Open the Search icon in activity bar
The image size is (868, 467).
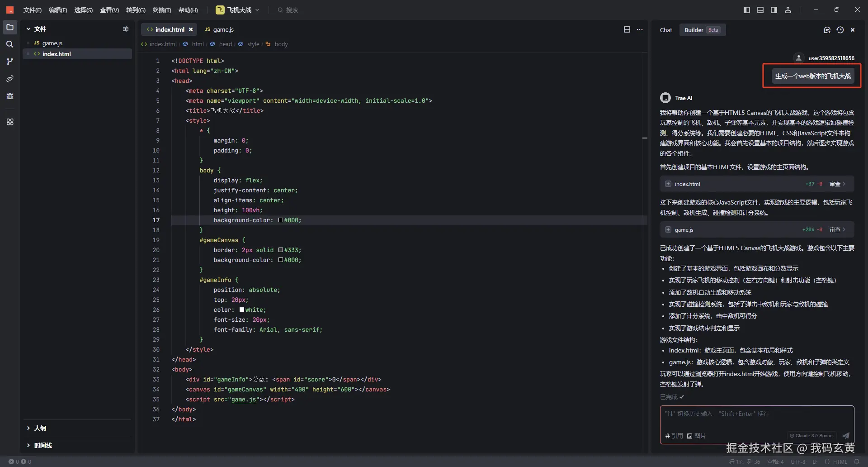pos(10,44)
